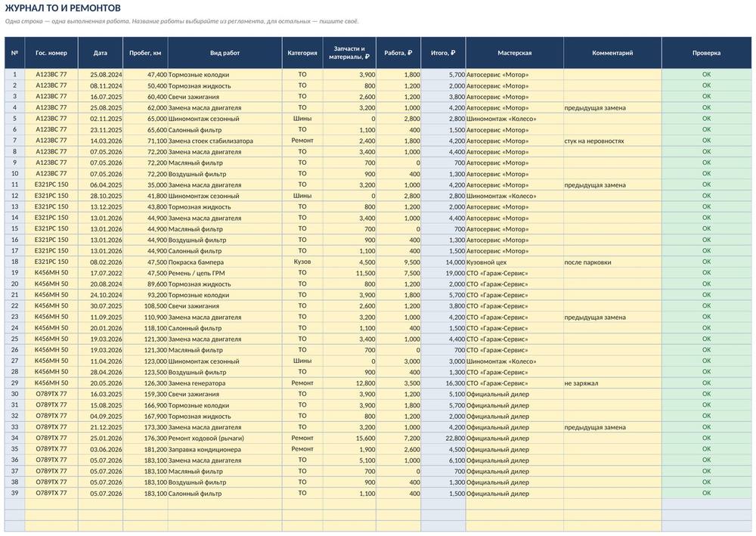Click the work cell «Покраска бампера»
The width and height of the screenshot is (756, 536).
pos(225,262)
